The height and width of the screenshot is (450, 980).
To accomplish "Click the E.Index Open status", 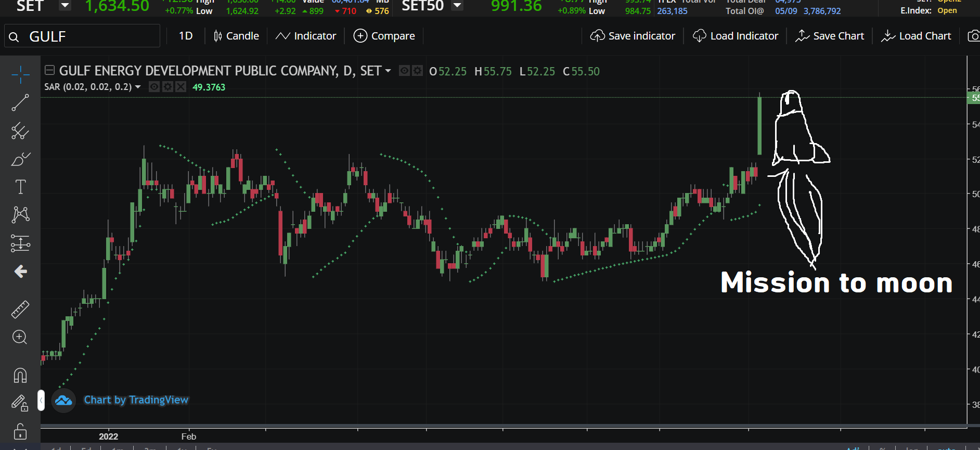I will point(947,11).
